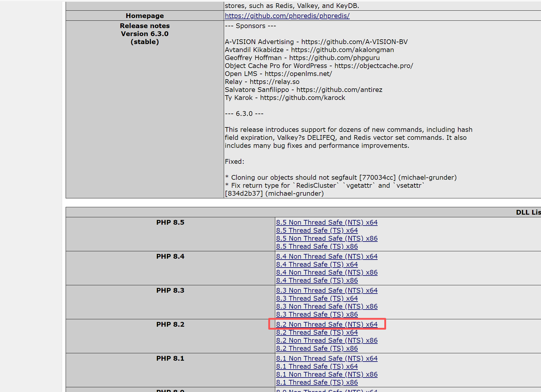
Task: Click the 'This release introduces support' sentence
Action: click(349, 137)
